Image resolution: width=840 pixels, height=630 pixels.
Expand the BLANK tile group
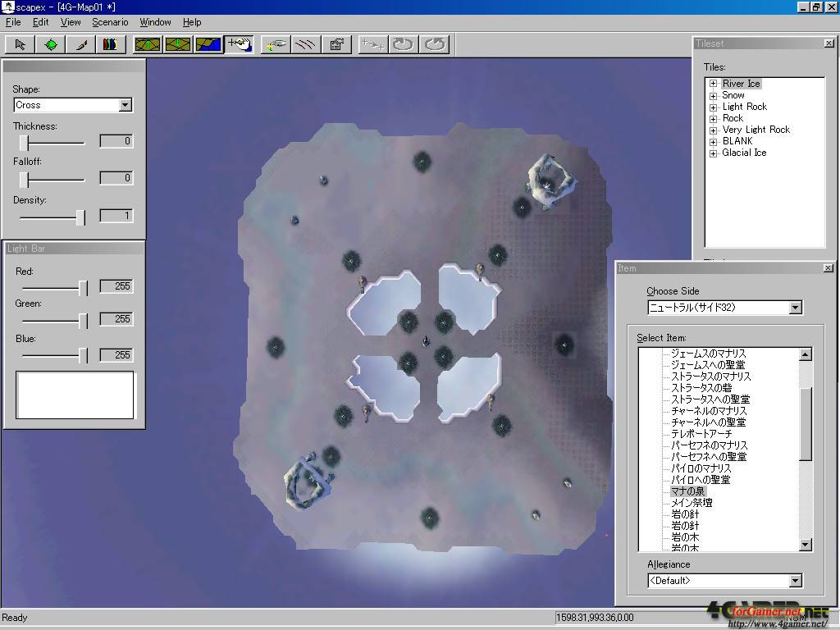tap(713, 142)
